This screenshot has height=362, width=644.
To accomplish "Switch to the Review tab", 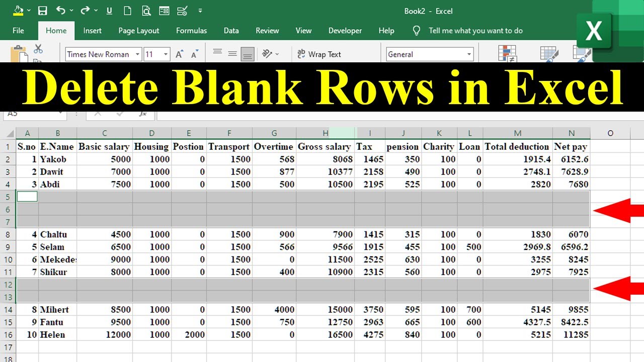I will [267, 31].
